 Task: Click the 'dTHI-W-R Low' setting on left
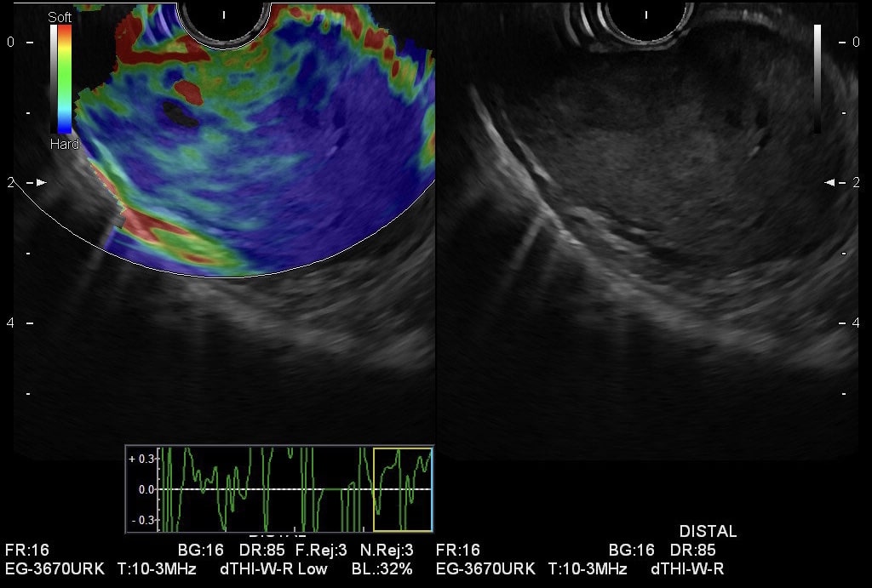click(273, 568)
